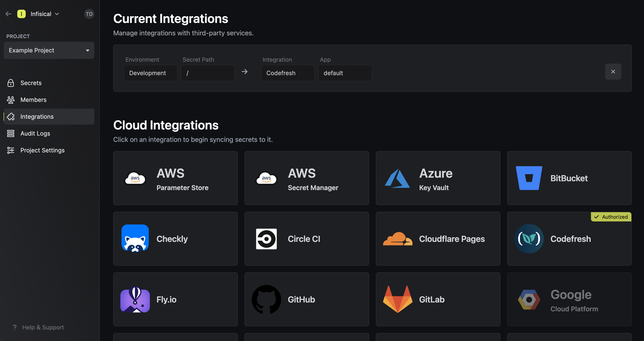
Task: Click the back arrow icon in the sidebar
Action: 8,14
